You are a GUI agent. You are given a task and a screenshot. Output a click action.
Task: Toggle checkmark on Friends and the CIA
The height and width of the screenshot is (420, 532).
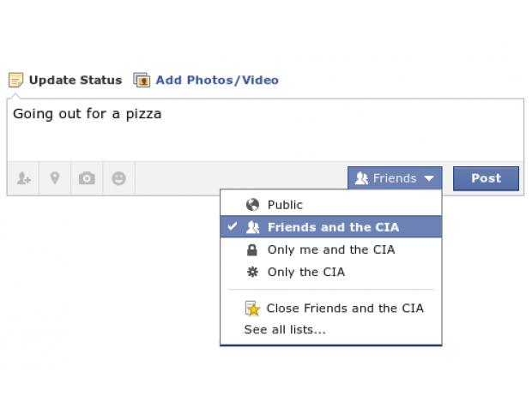pyautogui.click(x=232, y=226)
